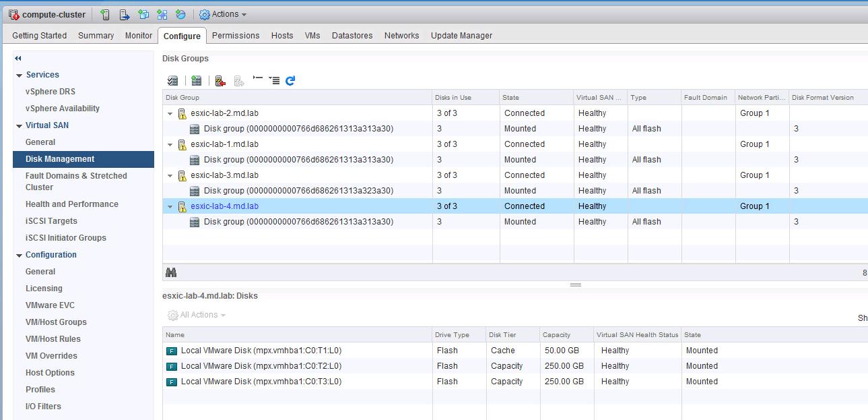Click the move hosts into cluster icon
This screenshot has width=868, height=420.
(x=124, y=14)
